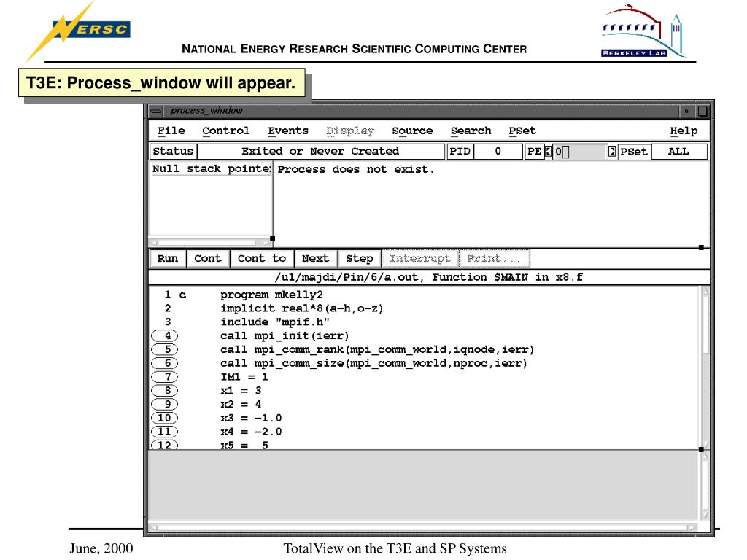Click the Cont to button
This screenshot has width=747, height=560.
(x=262, y=259)
